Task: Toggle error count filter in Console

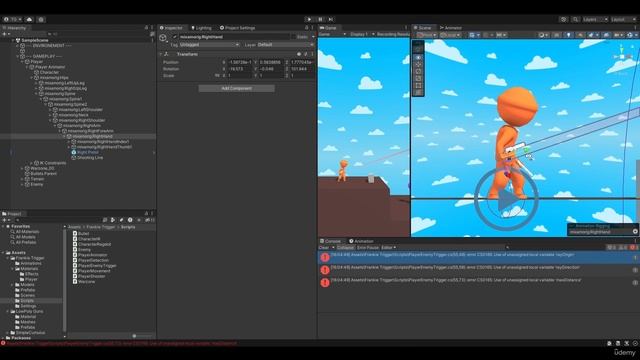Action: pos(633,247)
